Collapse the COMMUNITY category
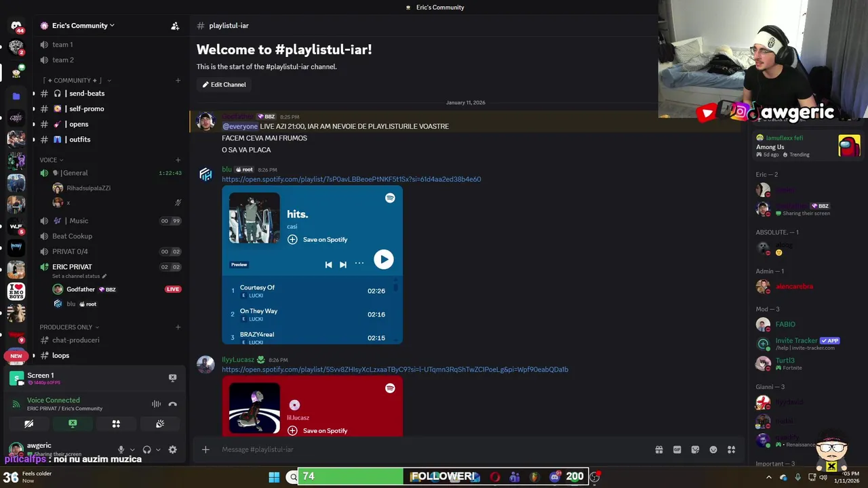Image resolution: width=868 pixels, height=488 pixels. [x=77, y=81]
